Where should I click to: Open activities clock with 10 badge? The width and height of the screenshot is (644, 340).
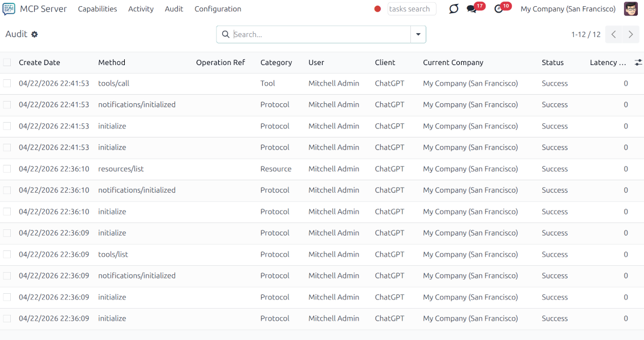click(499, 9)
